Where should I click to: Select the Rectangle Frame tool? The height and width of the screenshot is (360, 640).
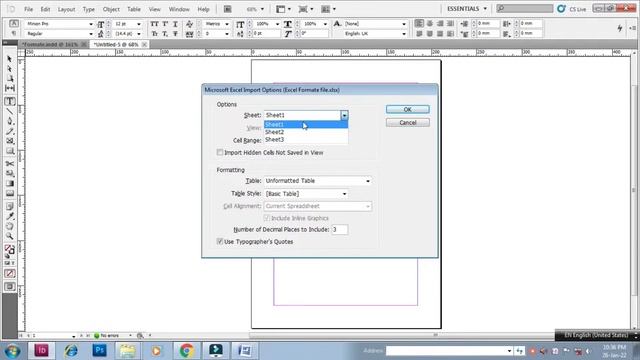click(10, 141)
